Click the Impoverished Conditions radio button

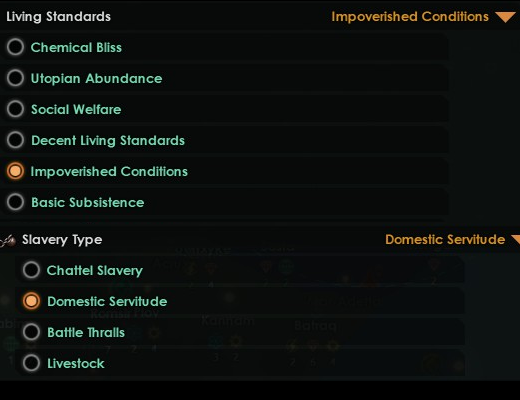pos(15,171)
